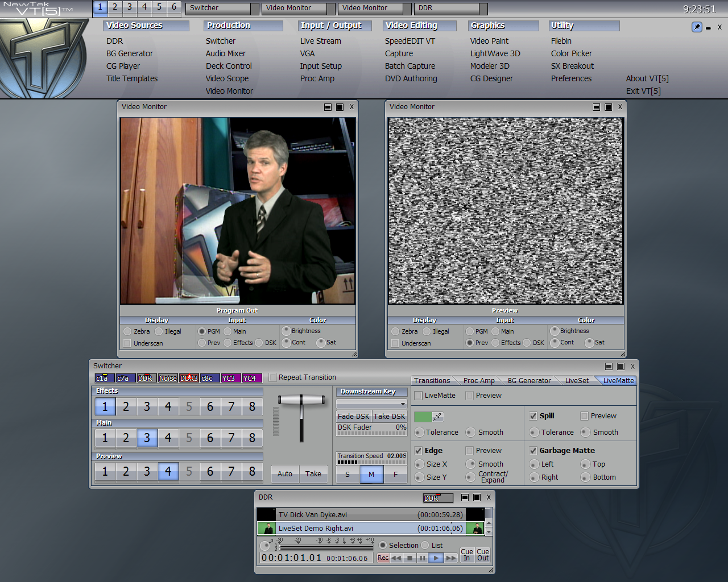Open the Proc Amp tab in the Switcher
Image resolution: width=728 pixels, height=582 pixels.
tap(479, 381)
